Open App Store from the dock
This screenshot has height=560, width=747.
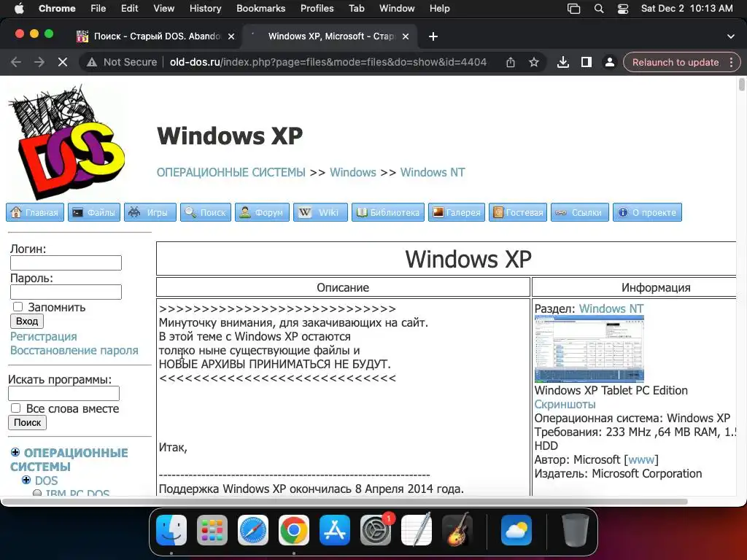(334, 530)
